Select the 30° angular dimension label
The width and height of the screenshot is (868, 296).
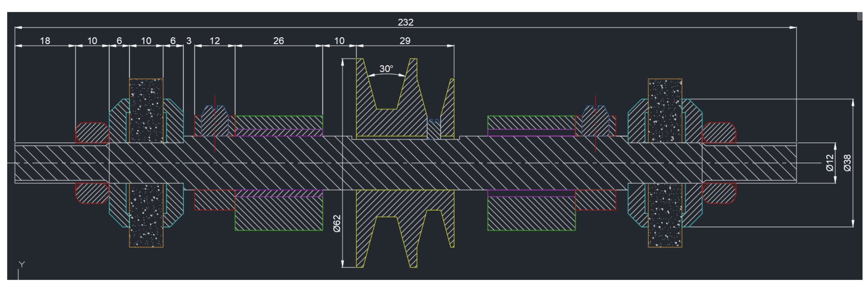coord(386,68)
